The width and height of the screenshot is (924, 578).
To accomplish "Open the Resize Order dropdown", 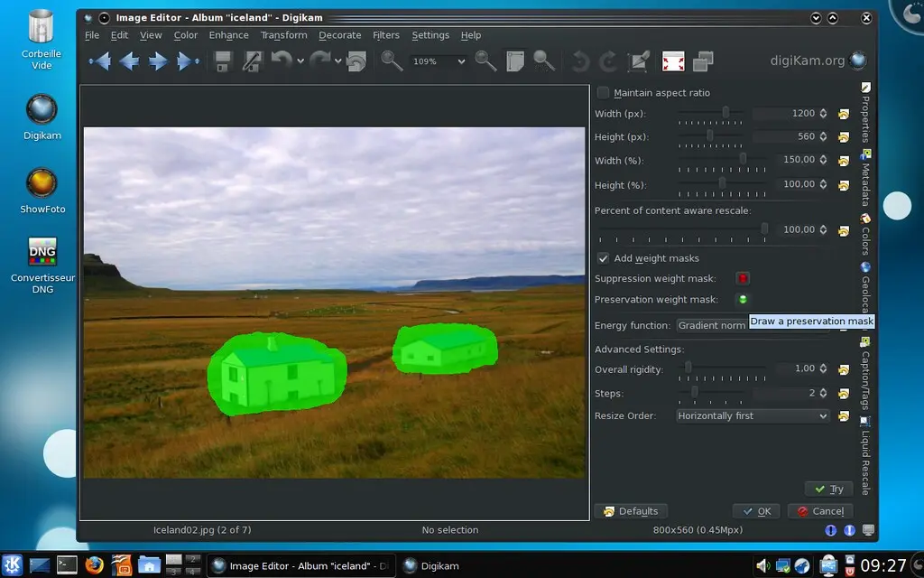I will coord(753,416).
